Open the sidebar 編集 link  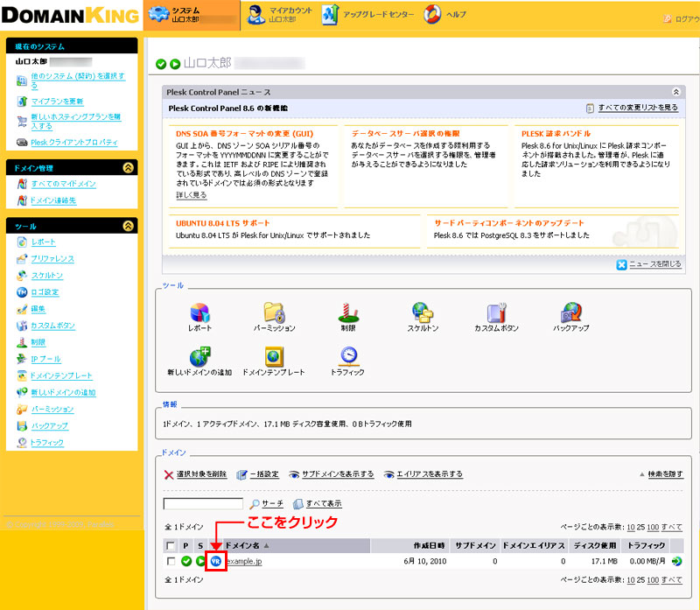38,309
